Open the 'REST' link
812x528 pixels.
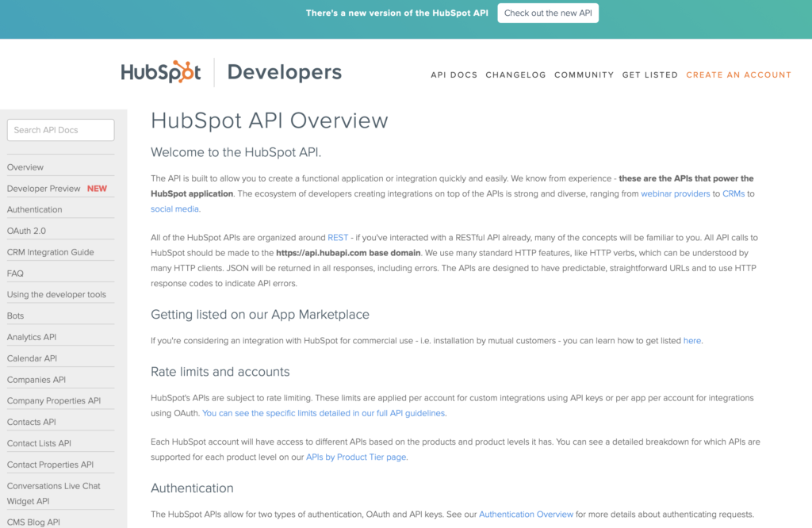point(338,238)
